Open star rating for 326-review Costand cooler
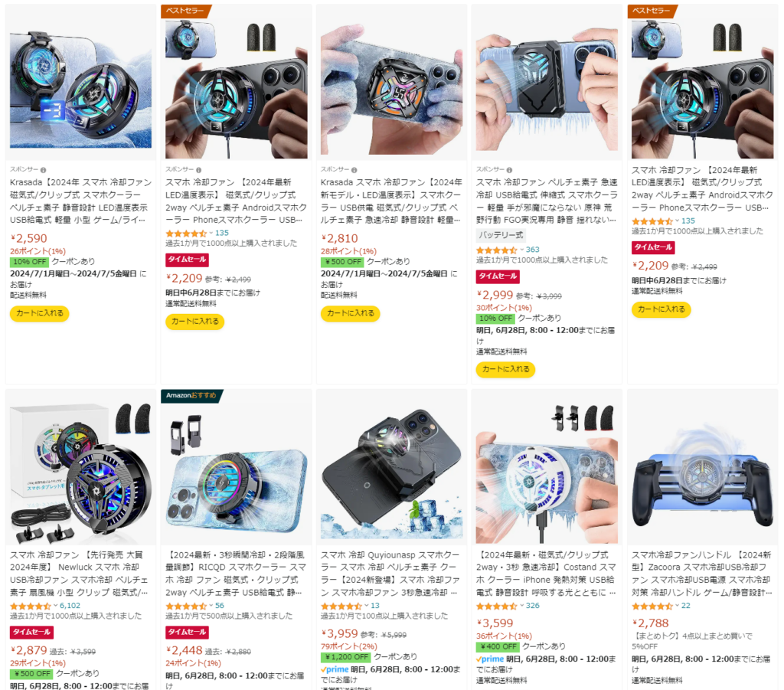This screenshot has height=690, width=784. (496, 606)
